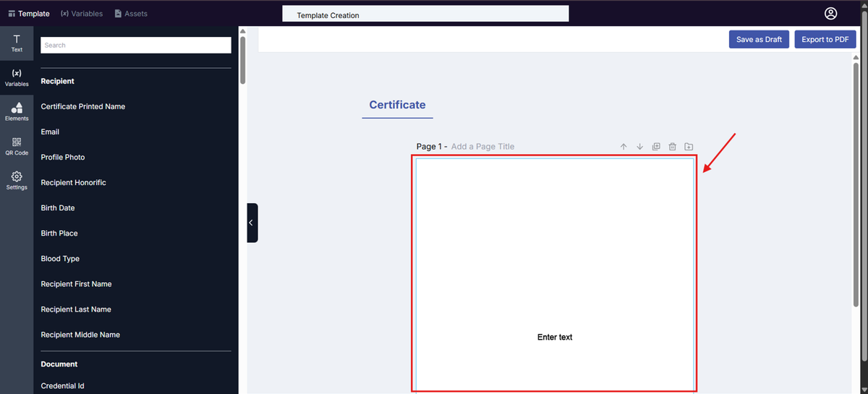Open the Text tool in sidebar
This screenshot has width=868, height=394.
click(x=17, y=43)
